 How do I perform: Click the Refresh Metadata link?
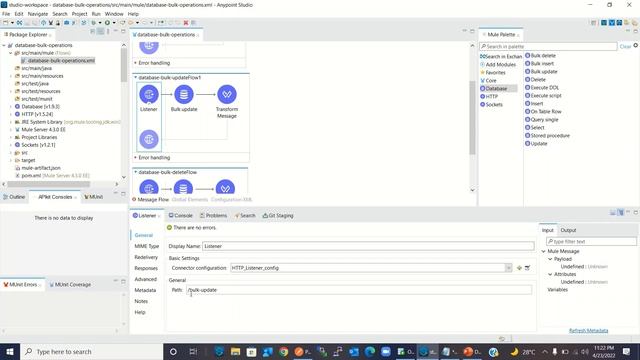tap(588, 331)
